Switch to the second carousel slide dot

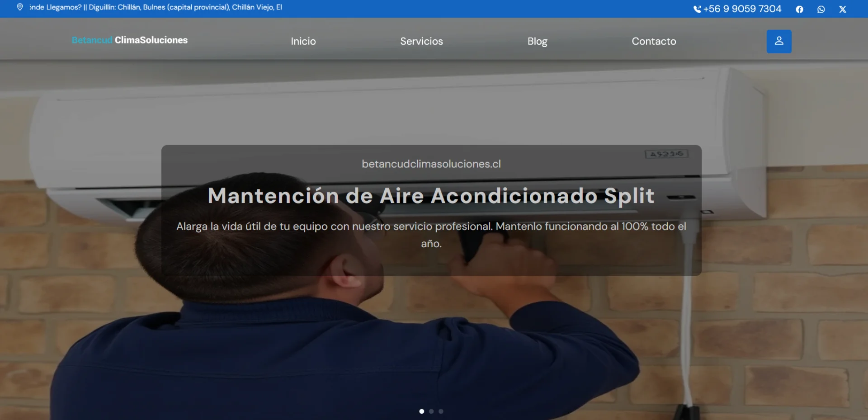click(431, 411)
